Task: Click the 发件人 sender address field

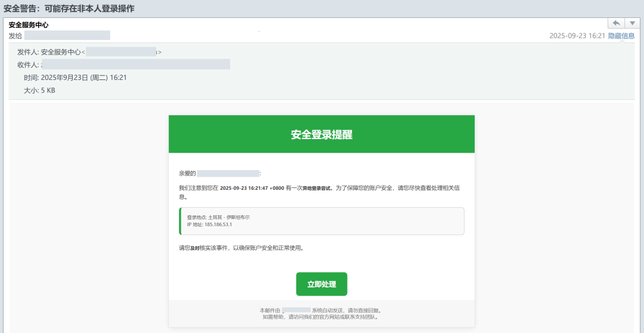Action: pos(121,52)
